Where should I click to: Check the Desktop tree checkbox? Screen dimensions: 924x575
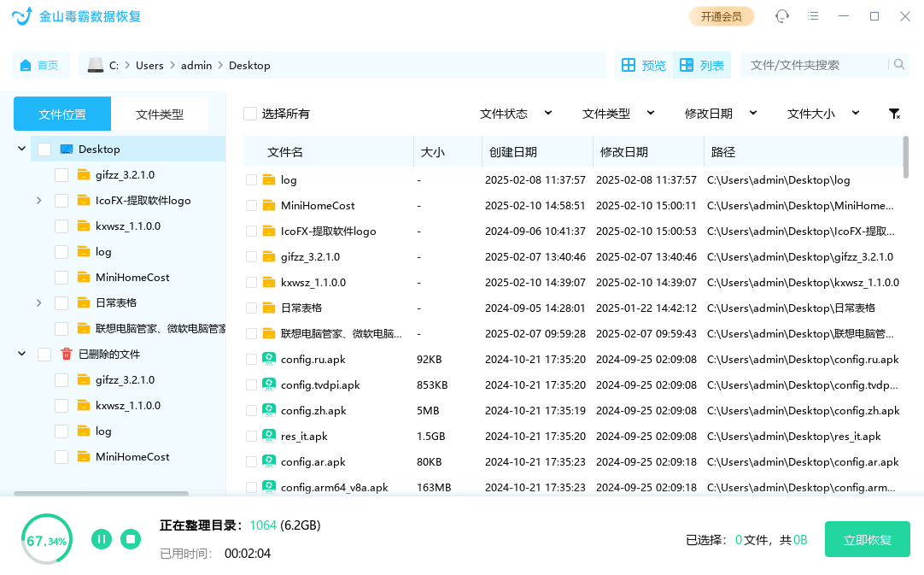coord(44,150)
